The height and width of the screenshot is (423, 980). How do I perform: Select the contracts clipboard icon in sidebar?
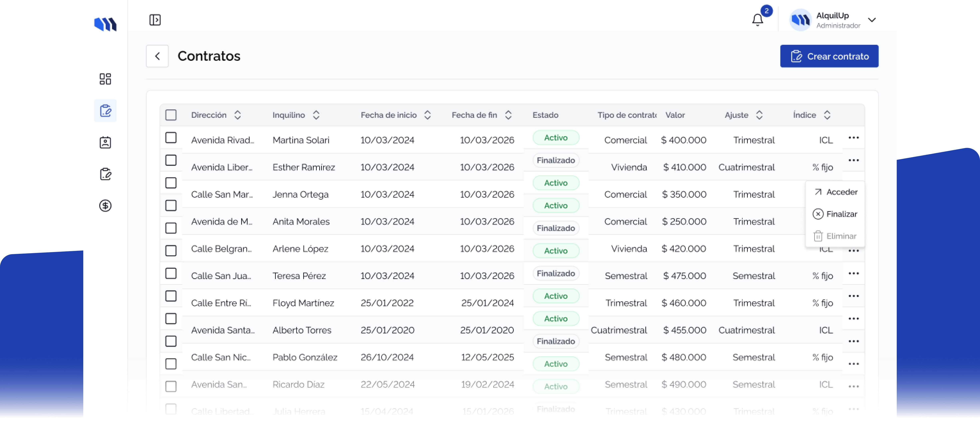[x=105, y=111]
